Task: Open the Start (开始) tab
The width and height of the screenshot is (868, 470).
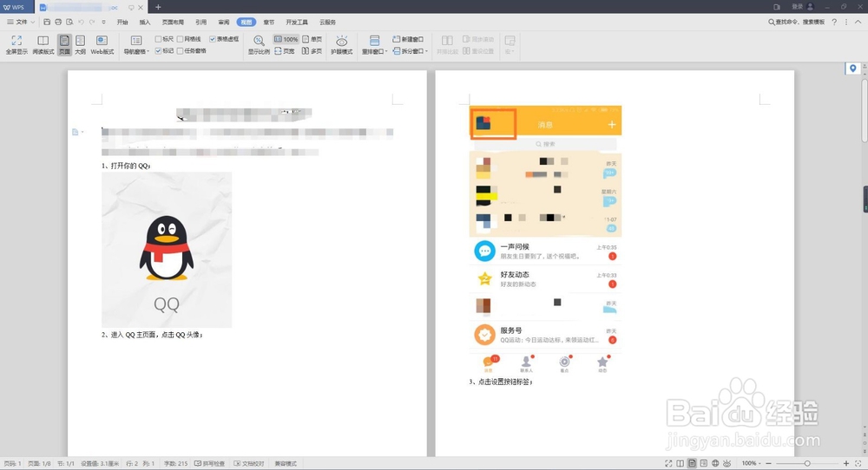Action: pyautogui.click(x=122, y=23)
